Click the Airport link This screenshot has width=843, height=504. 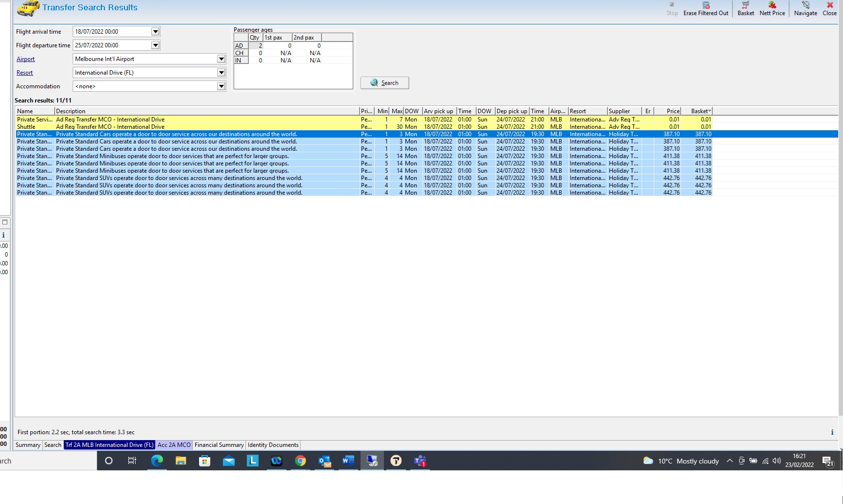click(25, 59)
